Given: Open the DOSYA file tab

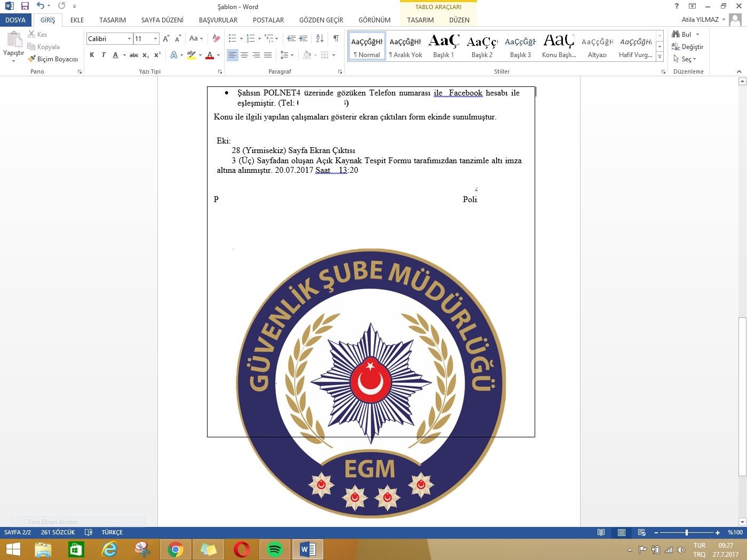Looking at the screenshot, I should [15, 20].
